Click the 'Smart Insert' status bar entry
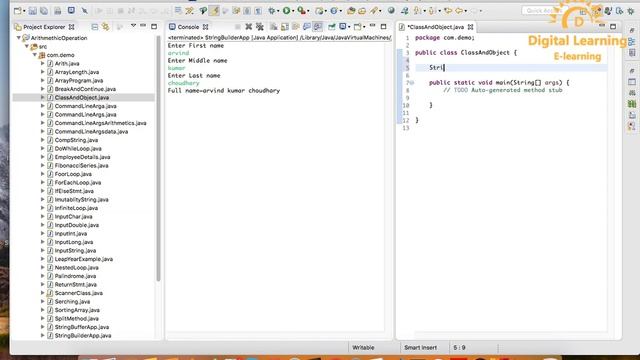Image resolution: width=640 pixels, height=360 pixels. coord(420,348)
